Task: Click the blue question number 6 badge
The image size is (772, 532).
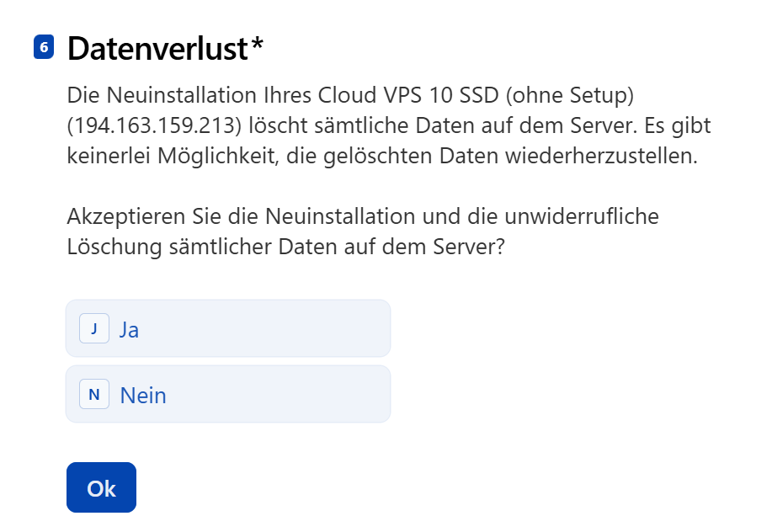Action: point(44,48)
